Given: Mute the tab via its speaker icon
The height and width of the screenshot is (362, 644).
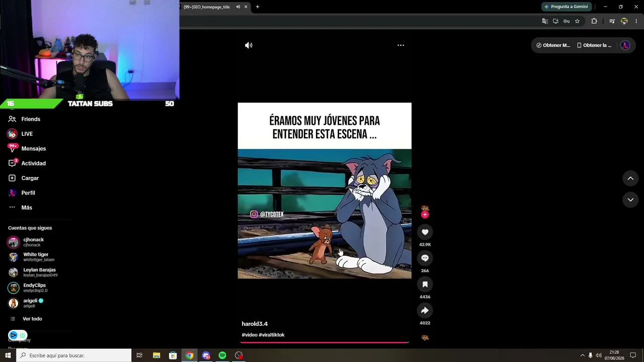Looking at the screenshot, I should click(x=238, y=7).
